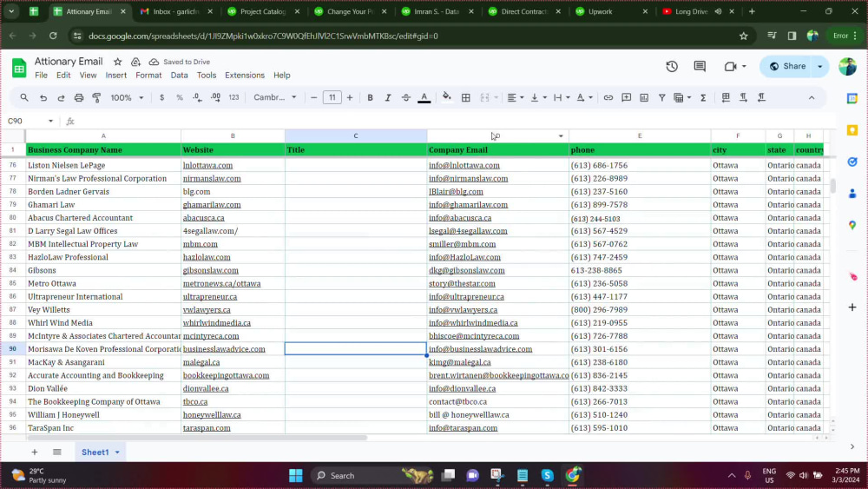Open the fill color picker
Image resolution: width=868 pixels, height=489 pixels.
click(x=447, y=97)
